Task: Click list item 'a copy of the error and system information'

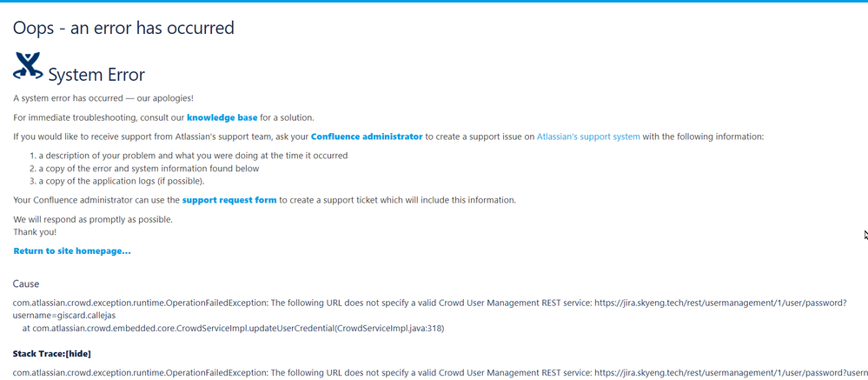Action: pyautogui.click(x=149, y=169)
